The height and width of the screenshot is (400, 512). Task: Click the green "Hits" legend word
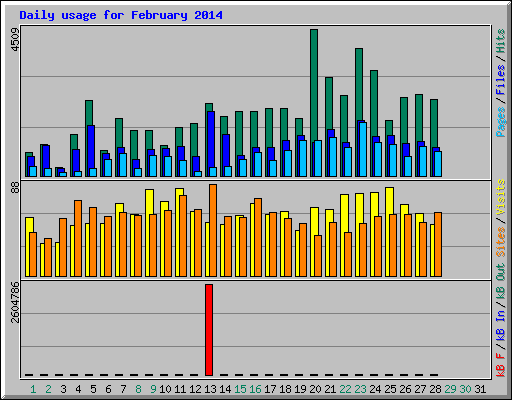tap(501, 41)
